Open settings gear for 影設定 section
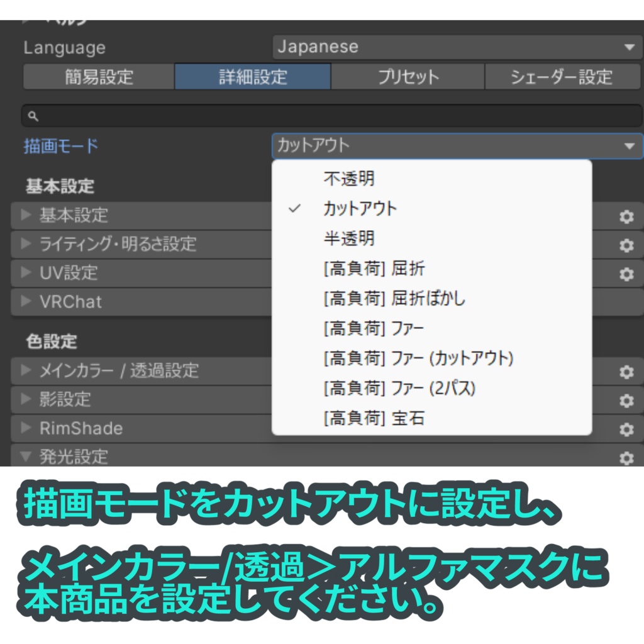Screen dimensions: 644x644 626,401
